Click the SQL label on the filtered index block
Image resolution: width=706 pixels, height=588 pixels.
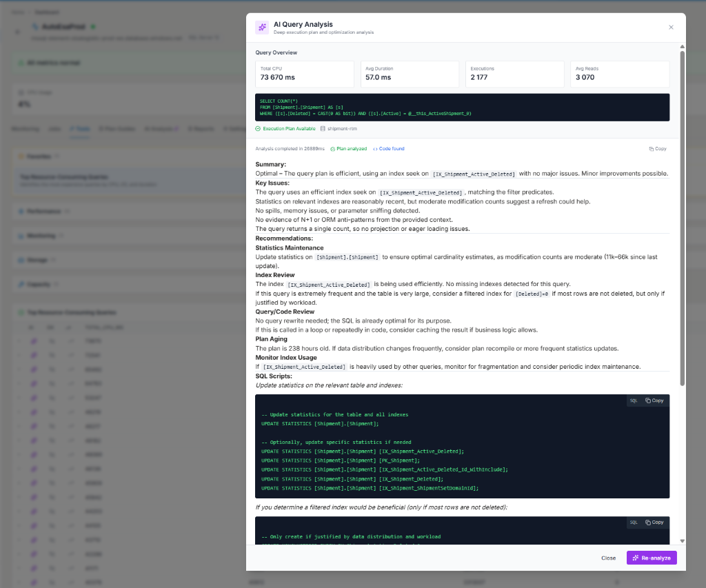pos(634,523)
